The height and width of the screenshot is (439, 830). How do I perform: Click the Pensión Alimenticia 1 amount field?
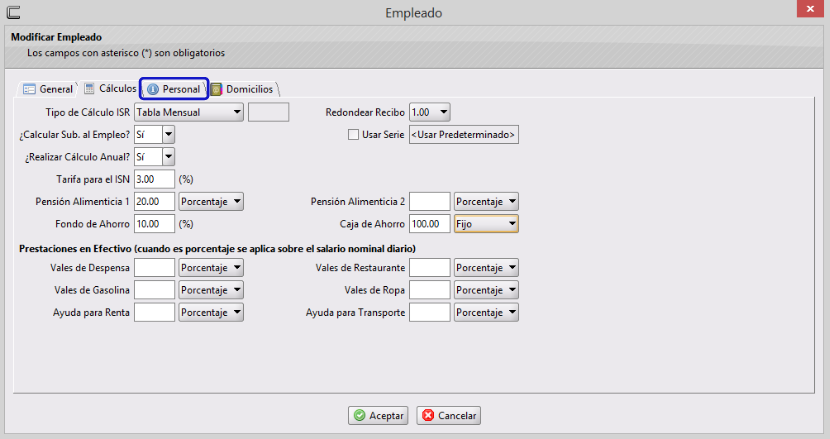pyautogui.click(x=154, y=201)
